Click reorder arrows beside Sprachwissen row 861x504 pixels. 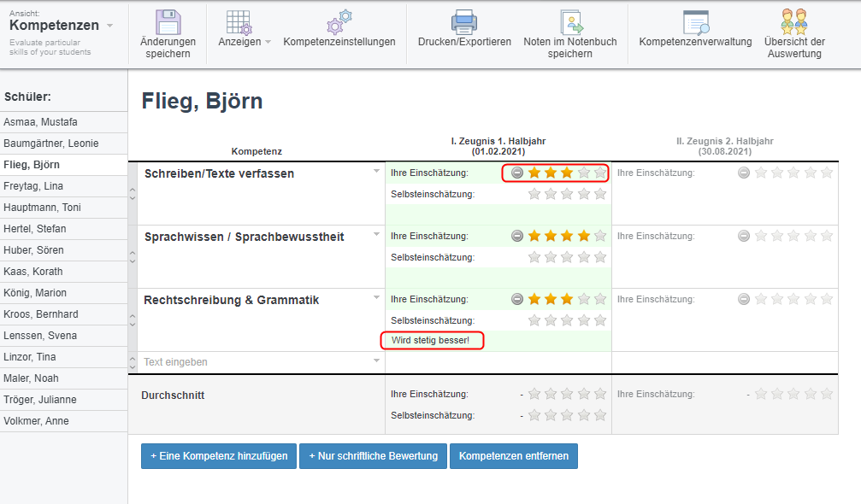click(x=133, y=256)
